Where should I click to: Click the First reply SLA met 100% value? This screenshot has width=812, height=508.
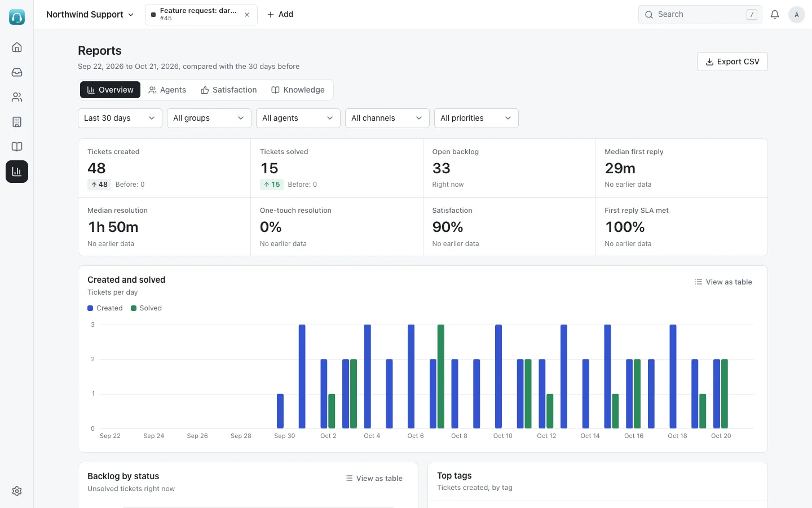click(x=625, y=227)
